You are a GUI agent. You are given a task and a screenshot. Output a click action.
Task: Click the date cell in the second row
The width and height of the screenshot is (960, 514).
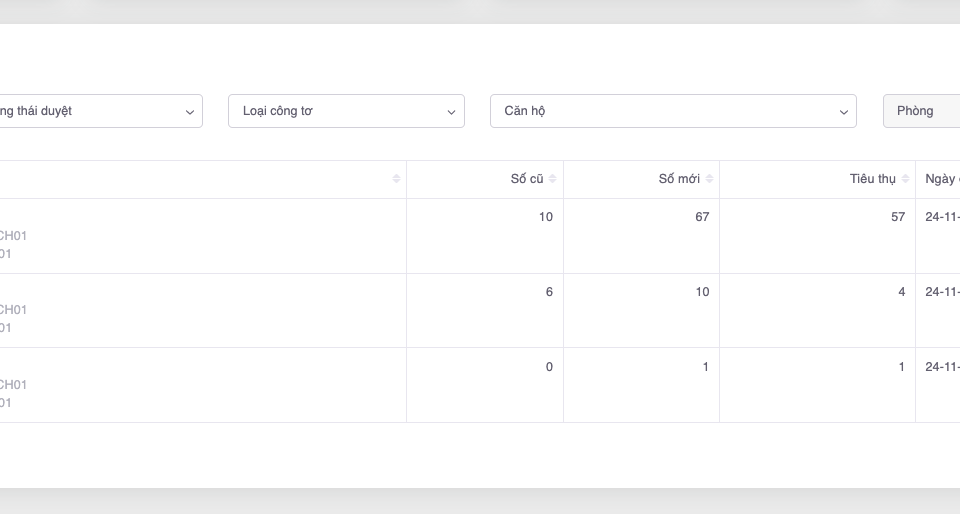pos(941,292)
